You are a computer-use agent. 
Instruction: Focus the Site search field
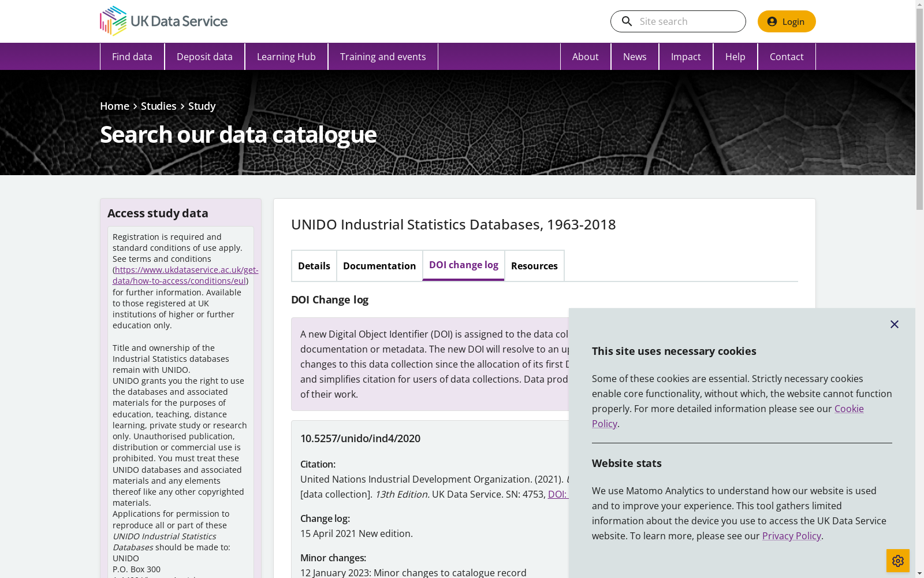click(678, 21)
